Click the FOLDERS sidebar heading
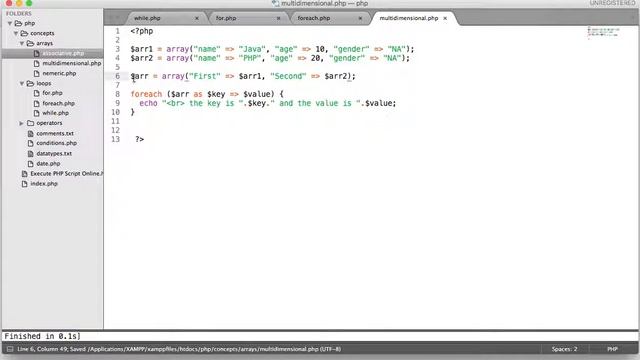Viewport: 640px width, 360px height. point(19,13)
